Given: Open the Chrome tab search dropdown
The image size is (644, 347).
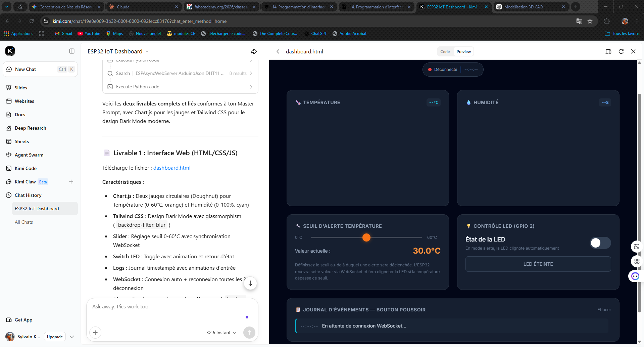Looking at the screenshot, I should 7,7.
